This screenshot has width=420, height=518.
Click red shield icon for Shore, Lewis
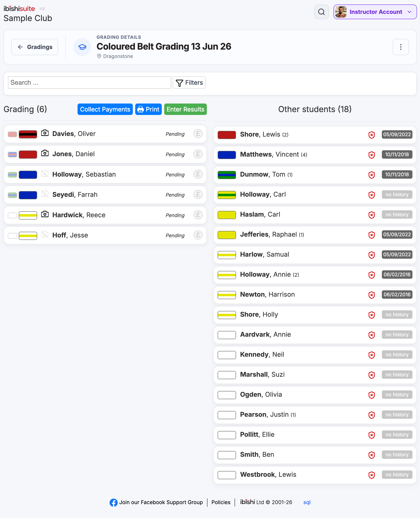[372, 135]
